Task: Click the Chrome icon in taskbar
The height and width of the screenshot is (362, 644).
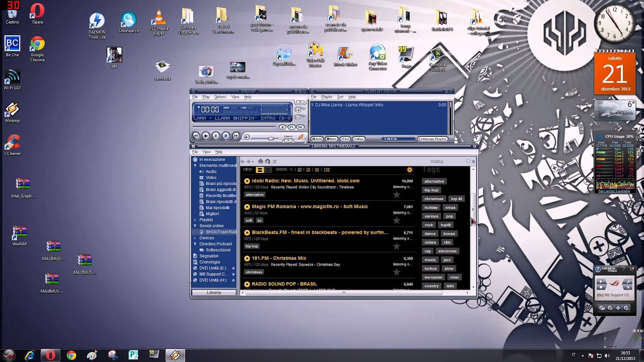Action: (x=71, y=355)
